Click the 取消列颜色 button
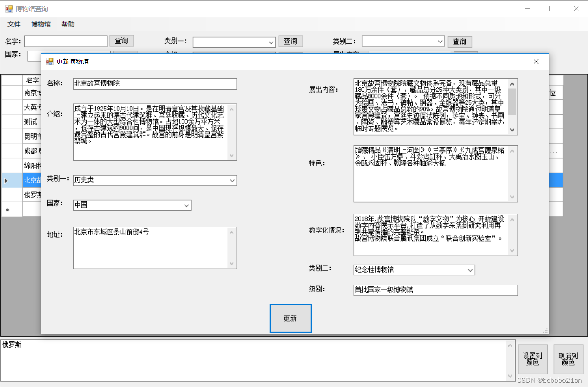This screenshot has width=588, height=387. pyautogui.click(x=568, y=359)
